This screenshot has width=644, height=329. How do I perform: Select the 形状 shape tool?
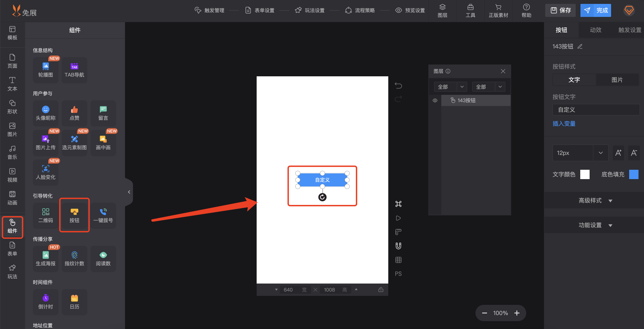click(x=12, y=107)
